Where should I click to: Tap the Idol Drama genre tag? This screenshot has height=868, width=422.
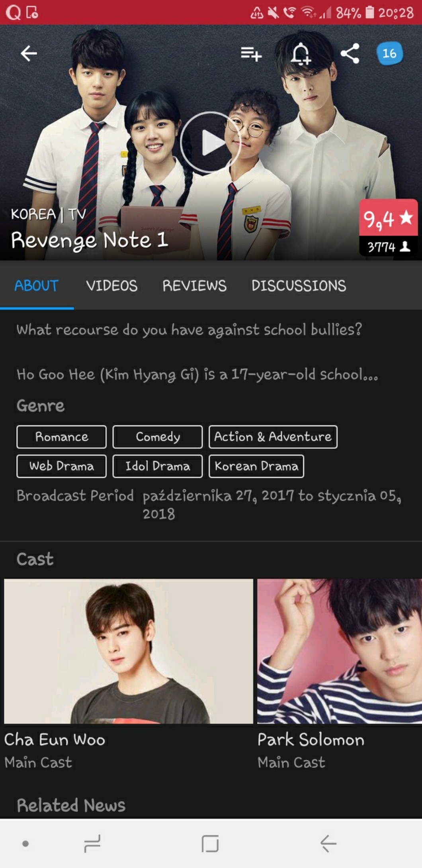tap(158, 466)
